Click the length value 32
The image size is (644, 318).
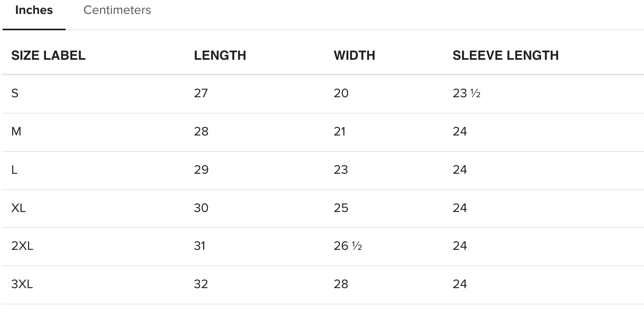point(201,284)
